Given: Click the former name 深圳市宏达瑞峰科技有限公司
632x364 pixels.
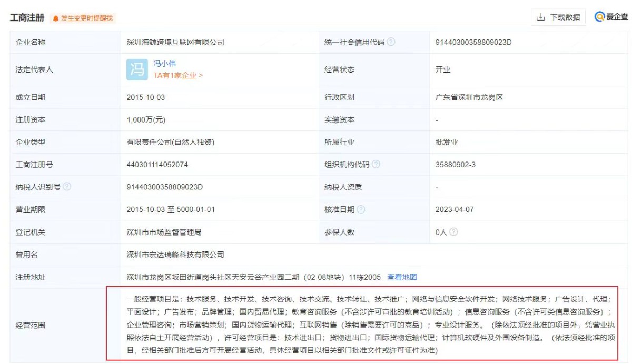Looking at the screenshot, I should pos(175,255).
